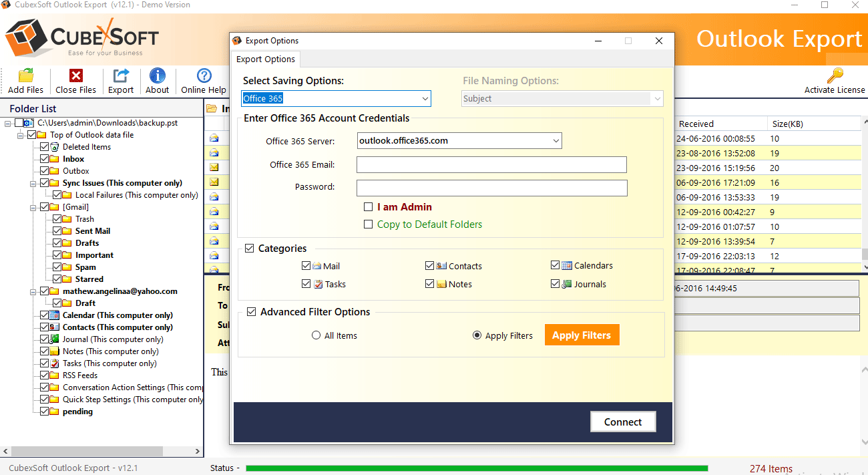Open the Select Saving Options dropdown

(425, 99)
